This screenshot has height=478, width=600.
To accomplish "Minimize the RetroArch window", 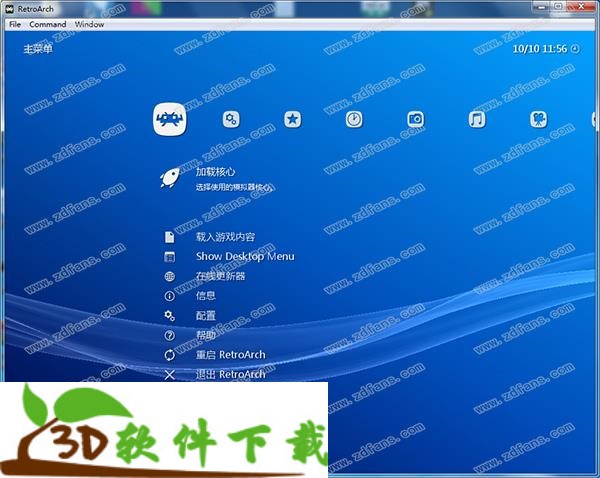I will pos(541,7).
